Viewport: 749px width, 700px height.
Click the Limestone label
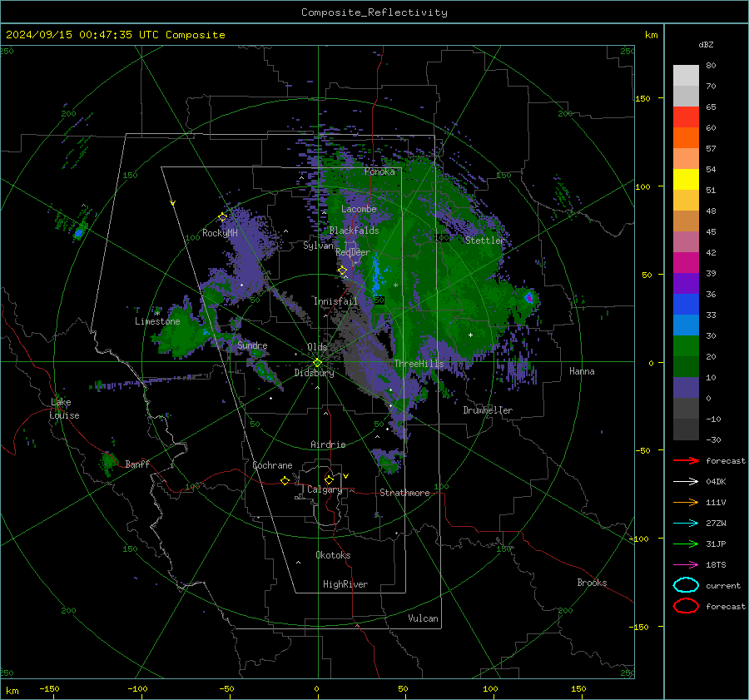point(157,321)
